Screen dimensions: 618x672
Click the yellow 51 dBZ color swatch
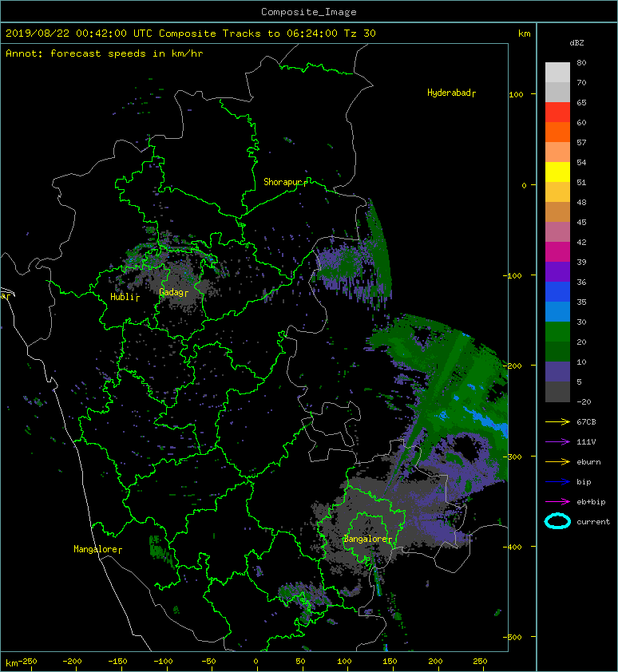pos(557,172)
